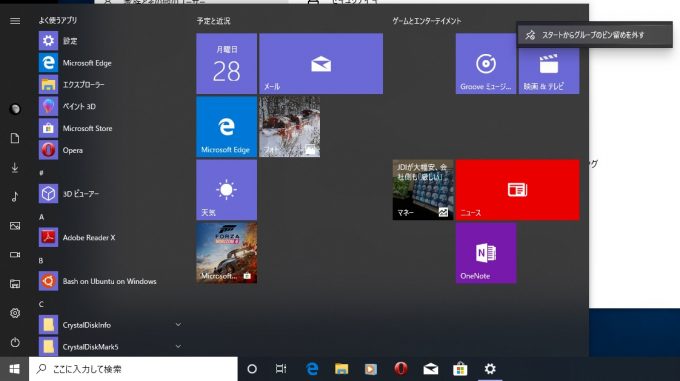Open Task View on the taskbar

coord(281,369)
